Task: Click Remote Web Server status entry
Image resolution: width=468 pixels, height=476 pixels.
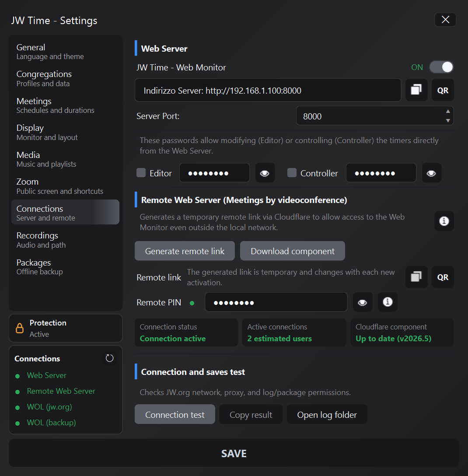Action: click(61, 391)
